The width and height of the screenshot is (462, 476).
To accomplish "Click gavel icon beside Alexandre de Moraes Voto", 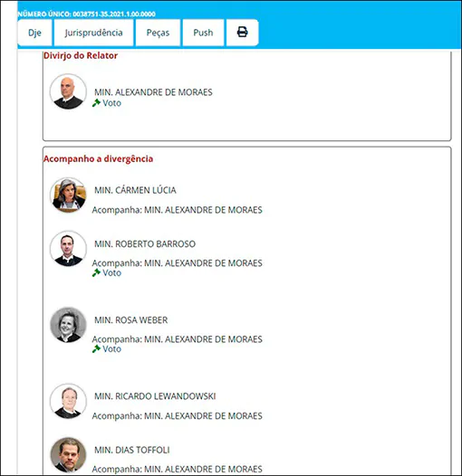I will click(96, 103).
